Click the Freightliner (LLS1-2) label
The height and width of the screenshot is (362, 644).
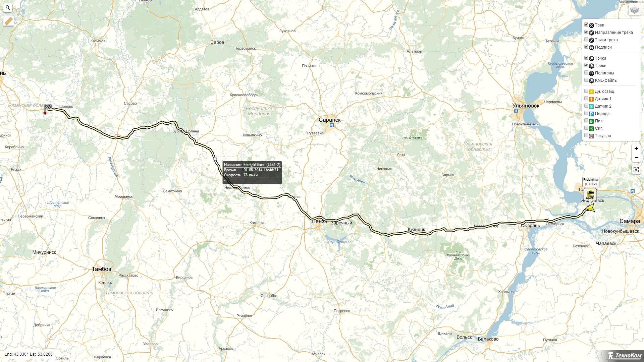(x=591, y=182)
